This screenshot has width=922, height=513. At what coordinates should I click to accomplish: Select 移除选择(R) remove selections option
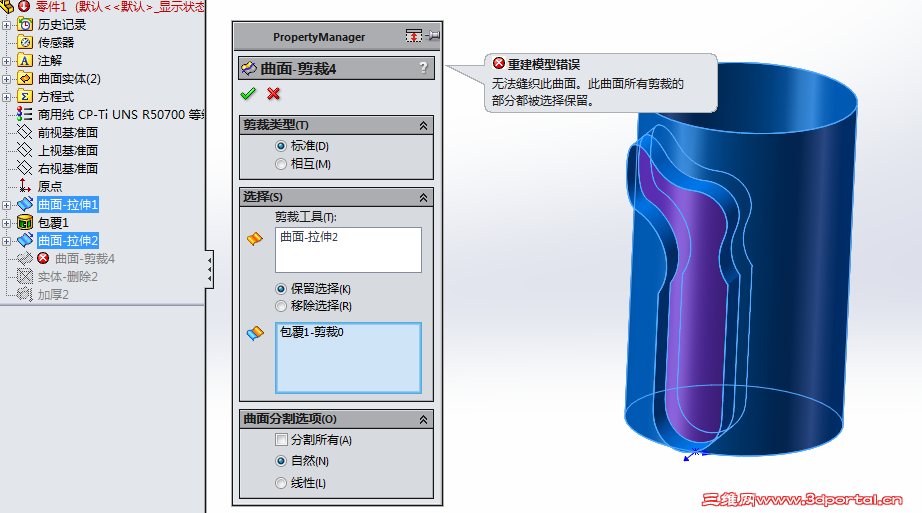[281, 306]
